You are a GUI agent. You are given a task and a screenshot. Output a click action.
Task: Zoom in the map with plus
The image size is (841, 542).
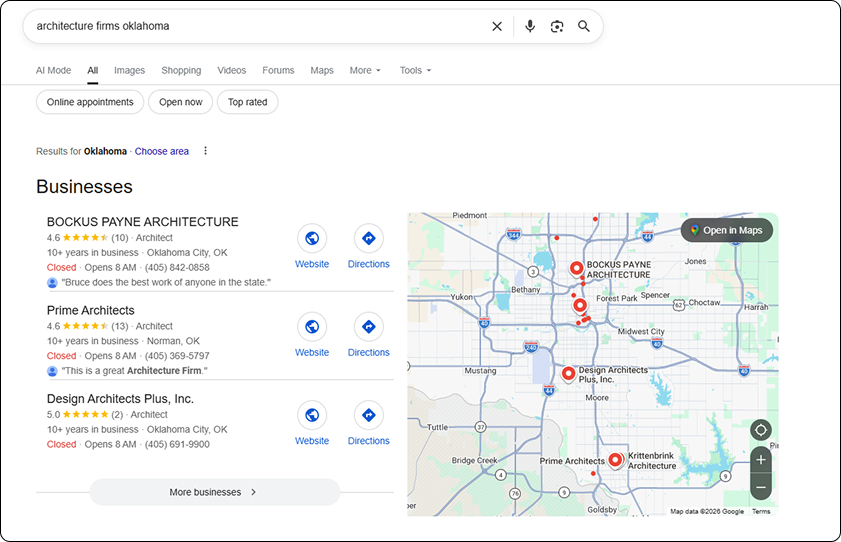click(761, 460)
